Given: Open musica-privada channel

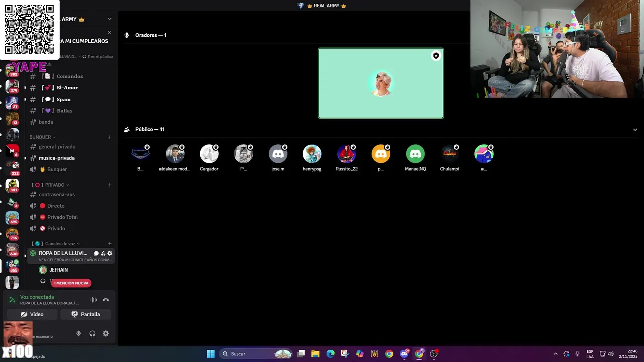Looking at the screenshot, I should pos(71,158).
